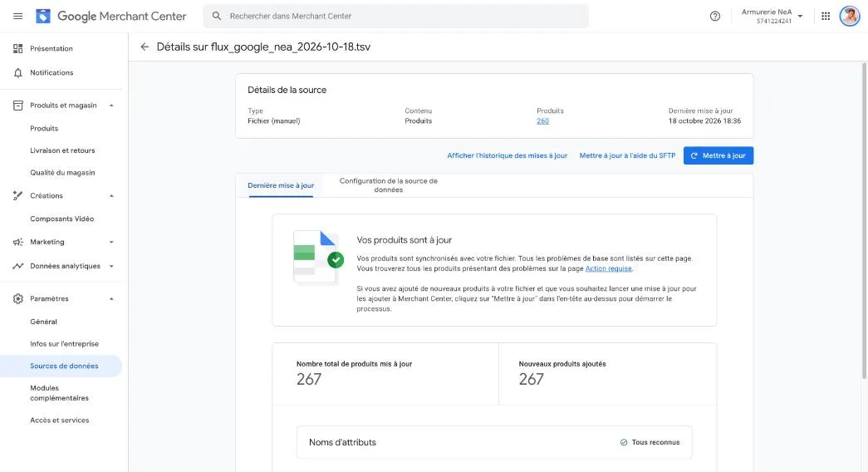The width and height of the screenshot is (868, 472).
Task: Click the Données analytiques chart icon
Action: click(x=17, y=266)
